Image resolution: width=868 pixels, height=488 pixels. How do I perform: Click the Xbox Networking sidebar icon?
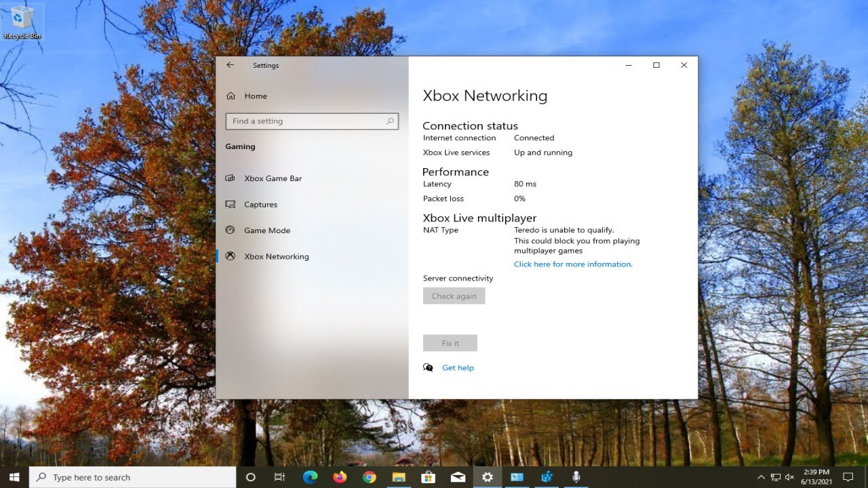tap(231, 256)
